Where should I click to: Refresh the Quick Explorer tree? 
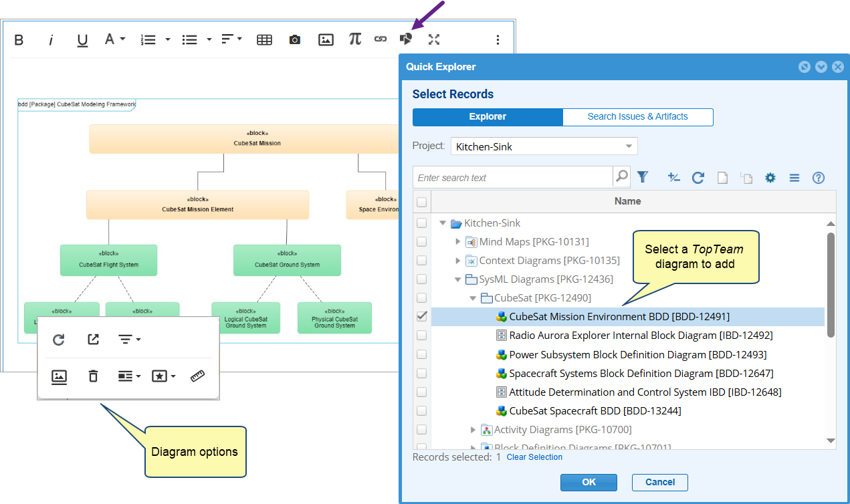click(698, 177)
